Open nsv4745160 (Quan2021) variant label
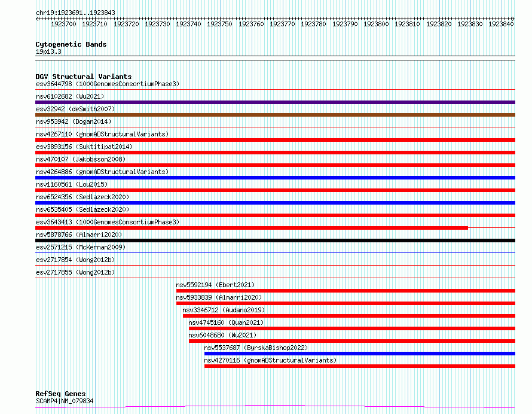 (x=226, y=322)
